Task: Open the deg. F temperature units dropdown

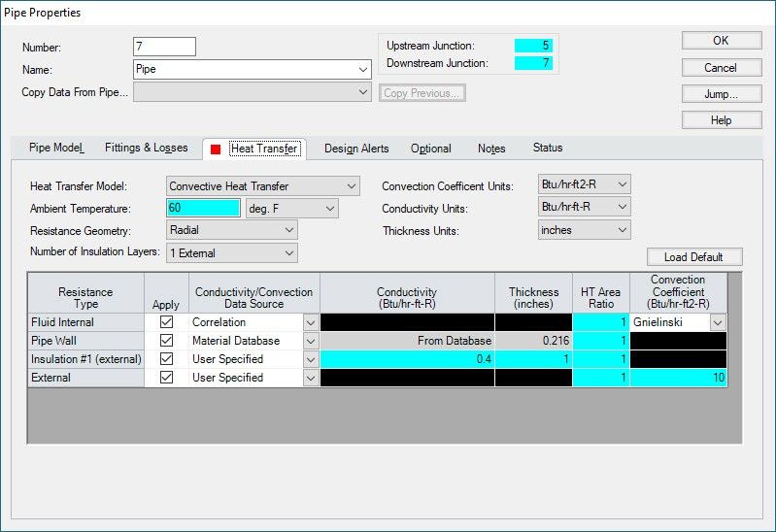Action: pyautogui.click(x=330, y=209)
